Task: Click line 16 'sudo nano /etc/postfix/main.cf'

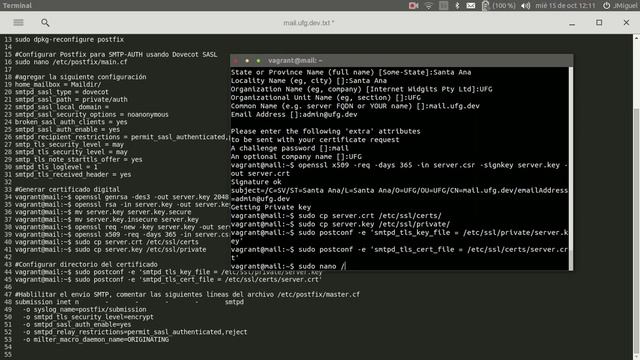Action: click(71, 62)
